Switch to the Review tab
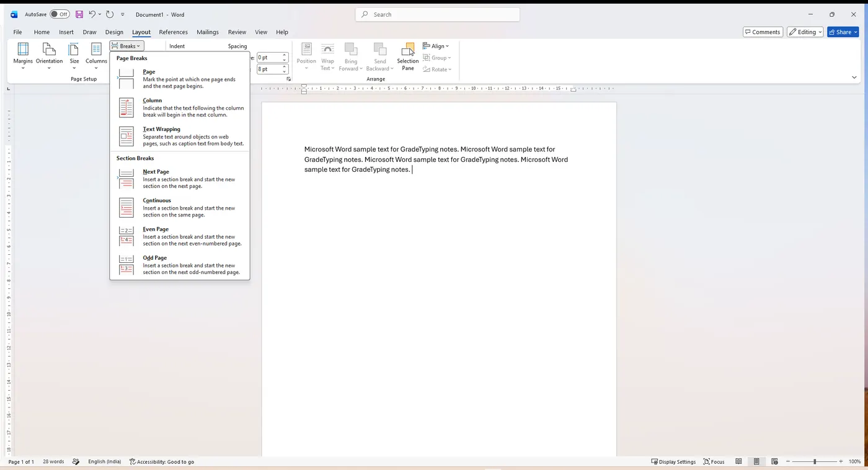Viewport: 868px width, 470px height. click(237, 32)
